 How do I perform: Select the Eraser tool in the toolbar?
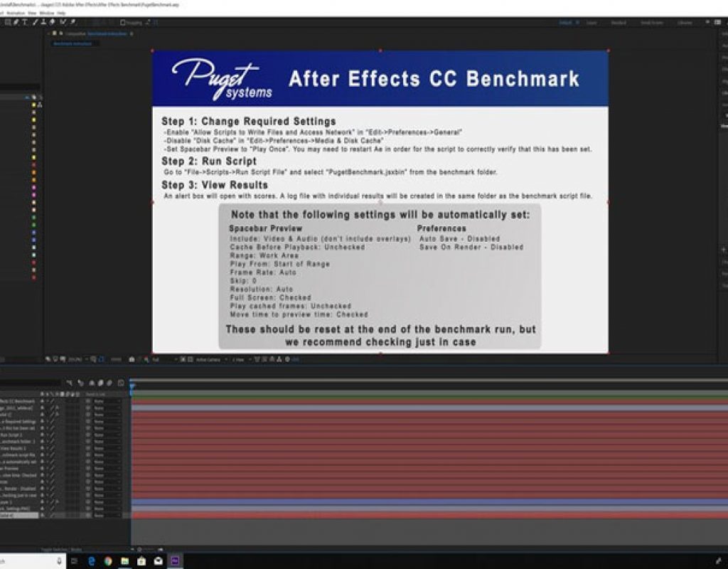pyautogui.click(x=52, y=22)
